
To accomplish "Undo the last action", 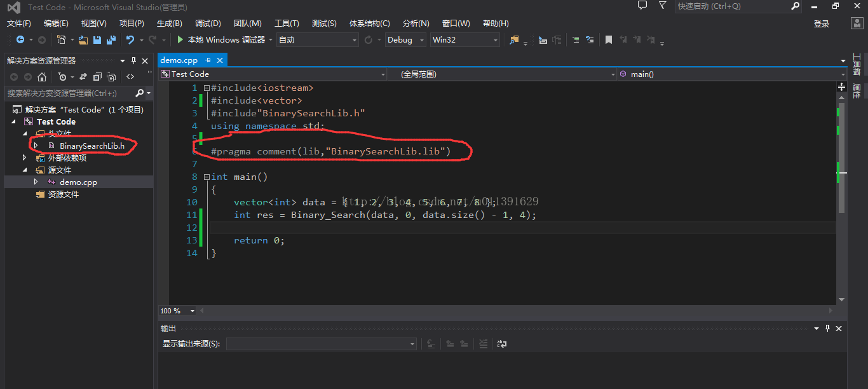I will coord(130,39).
